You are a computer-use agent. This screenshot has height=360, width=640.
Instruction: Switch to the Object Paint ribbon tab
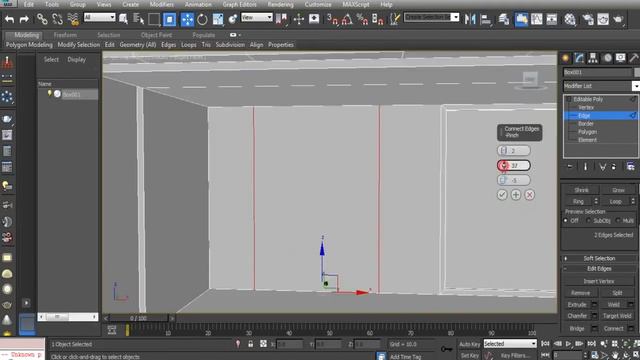click(156, 35)
